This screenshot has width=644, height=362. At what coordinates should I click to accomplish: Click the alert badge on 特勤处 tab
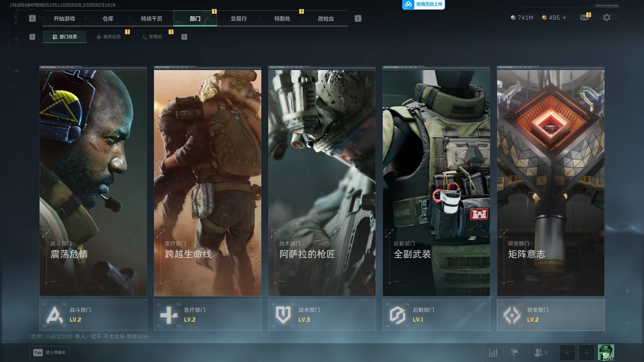[302, 11]
